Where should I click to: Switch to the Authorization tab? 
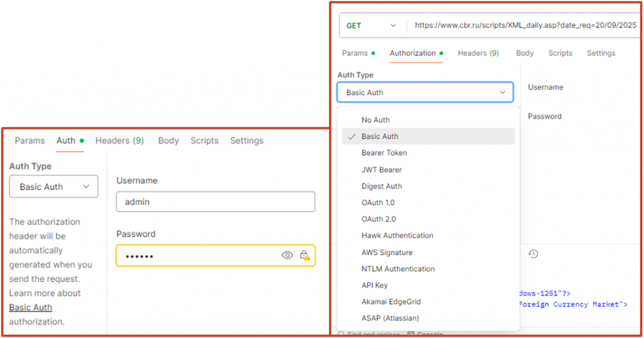(x=413, y=53)
